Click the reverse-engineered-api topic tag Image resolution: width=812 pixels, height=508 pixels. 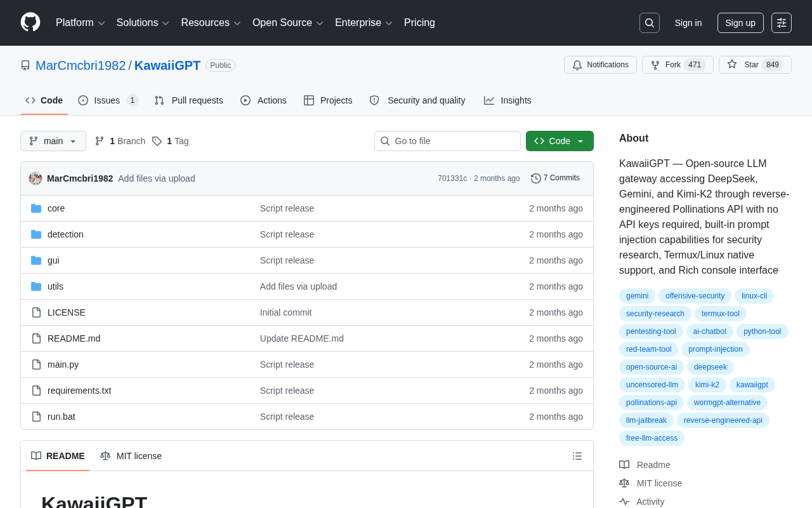pyautogui.click(x=723, y=420)
